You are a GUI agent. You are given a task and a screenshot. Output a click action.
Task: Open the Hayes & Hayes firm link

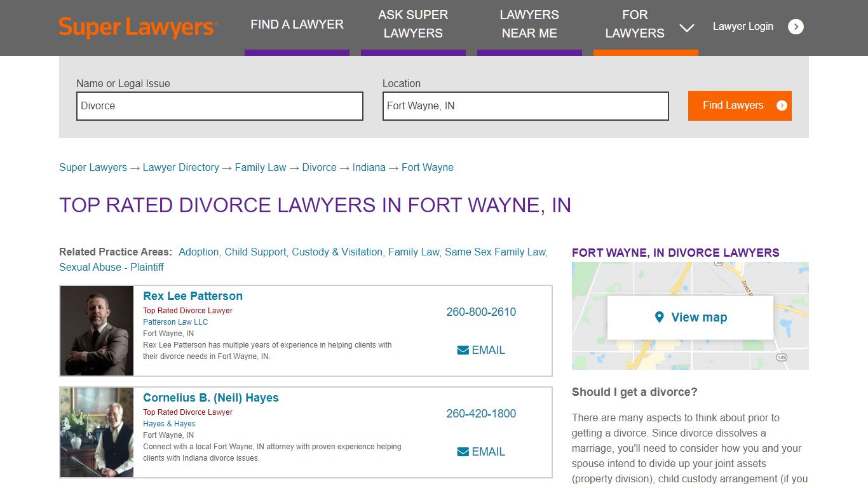pyautogui.click(x=169, y=424)
